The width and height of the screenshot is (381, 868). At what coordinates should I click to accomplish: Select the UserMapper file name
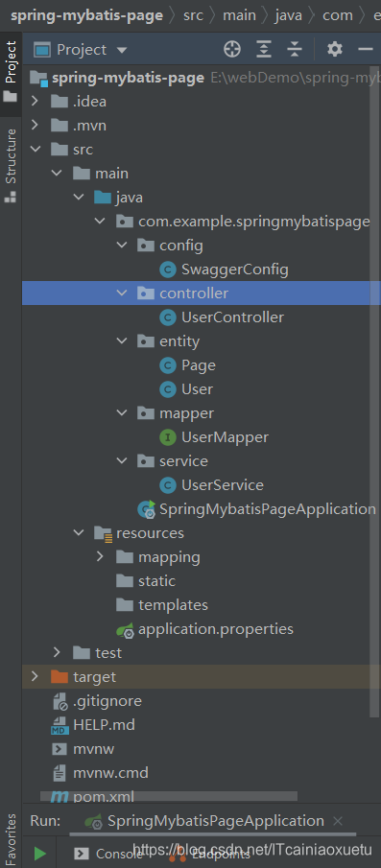click(x=225, y=437)
